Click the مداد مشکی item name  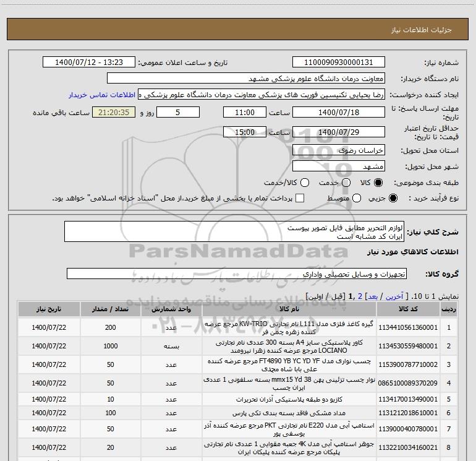[289, 413]
